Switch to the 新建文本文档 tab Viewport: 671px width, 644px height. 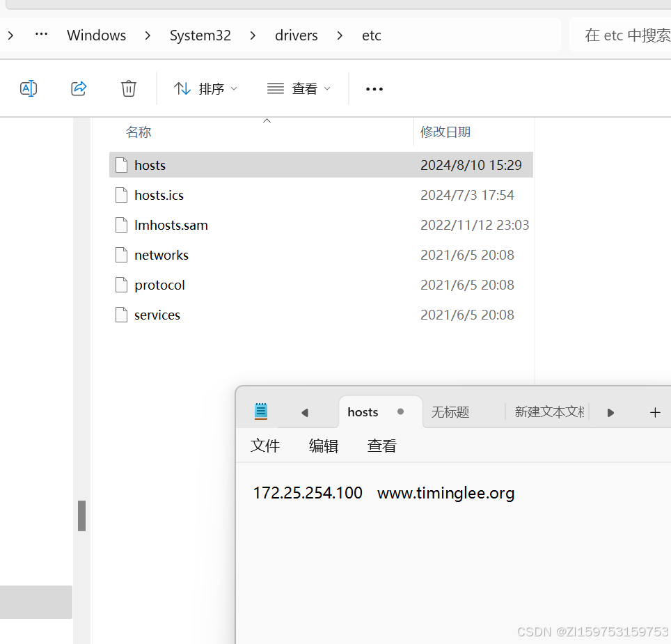coord(548,412)
